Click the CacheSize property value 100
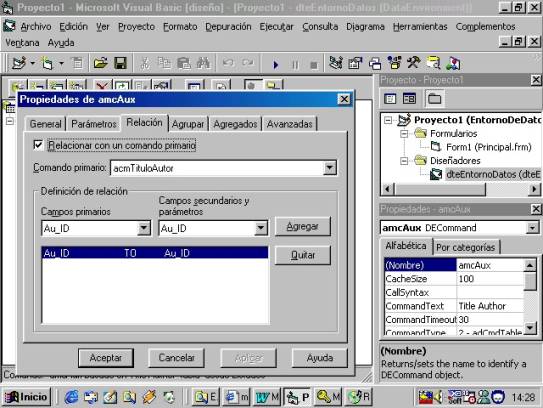 [x=490, y=279]
